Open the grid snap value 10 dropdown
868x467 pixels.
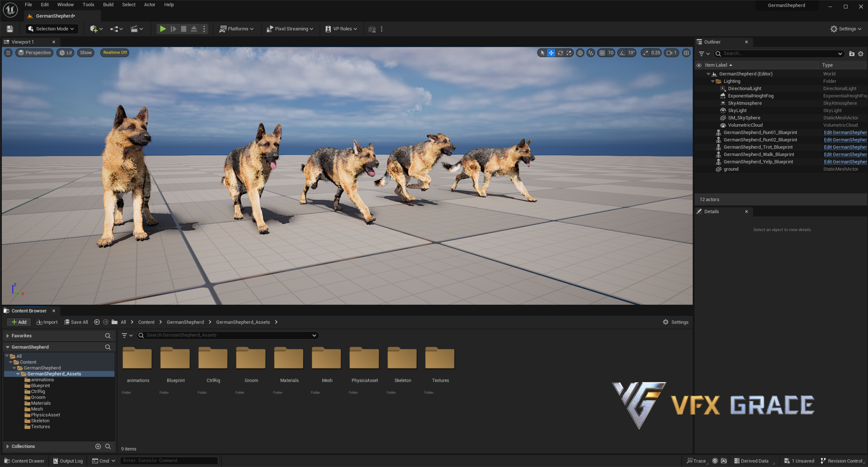tap(611, 53)
